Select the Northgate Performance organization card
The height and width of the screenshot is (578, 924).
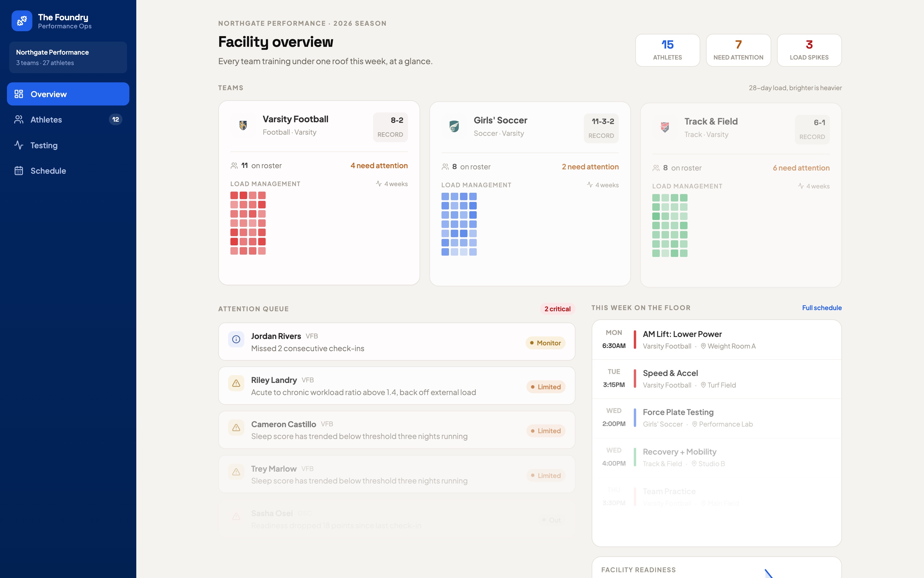[68, 57]
